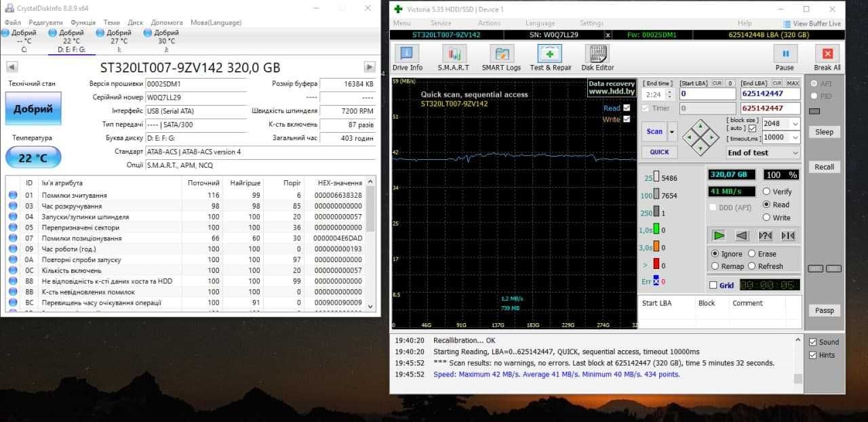The width and height of the screenshot is (868, 422).
Task: Select the Refresh radio option
Action: (x=752, y=266)
